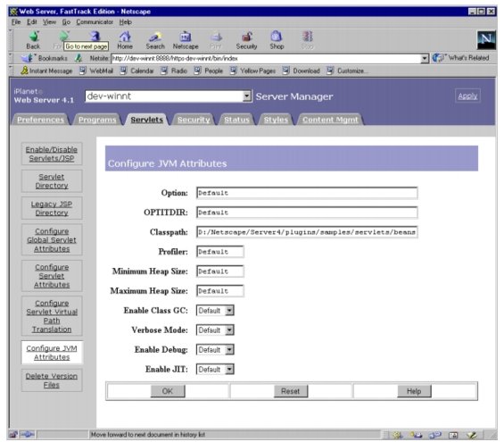Viewport: 504px width, 442px height.
Task: Click Download on personal toolbar
Action: (x=302, y=71)
